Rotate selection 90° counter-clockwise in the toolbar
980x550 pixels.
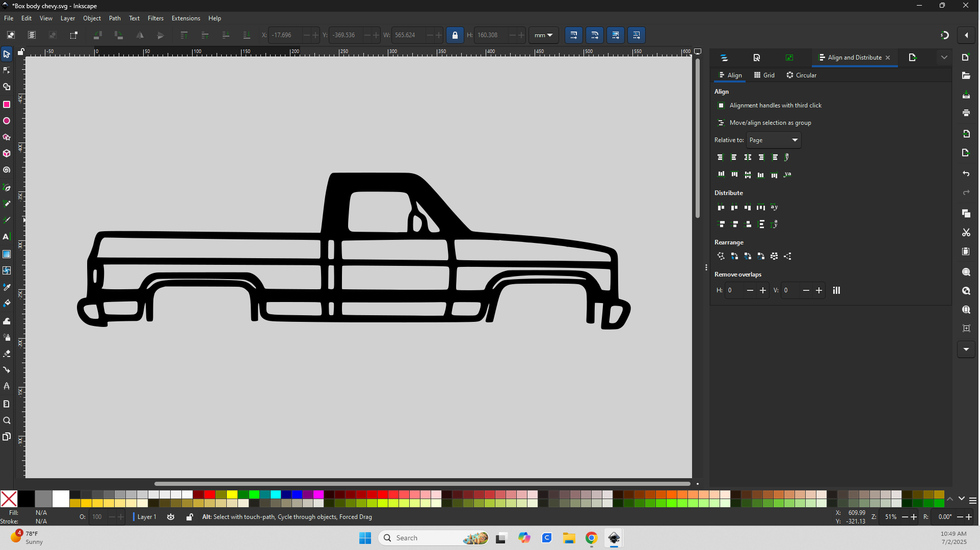click(x=98, y=35)
